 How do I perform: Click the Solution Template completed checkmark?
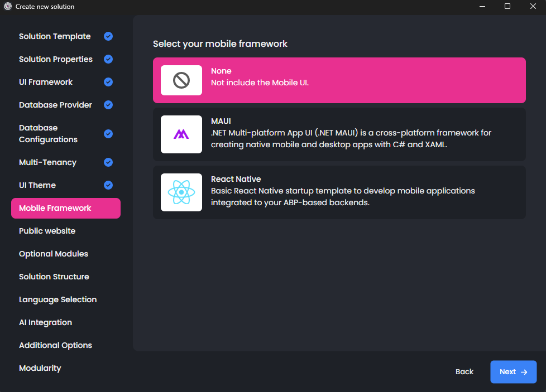point(108,36)
